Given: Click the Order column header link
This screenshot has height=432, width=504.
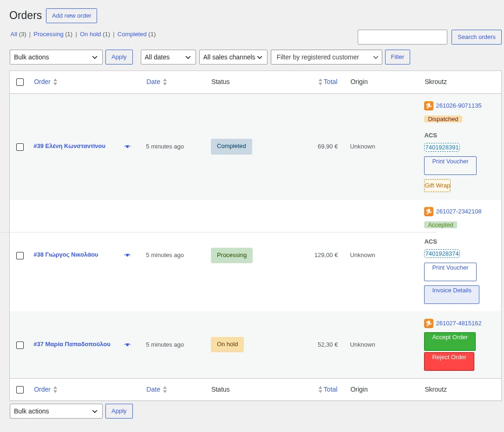Looking at the screenshot, I should (x=42, y=82).
